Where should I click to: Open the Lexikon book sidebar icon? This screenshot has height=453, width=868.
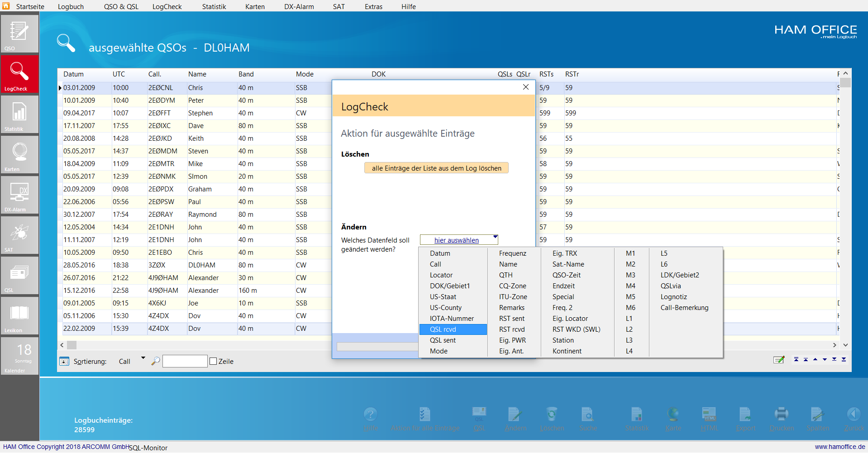[x=19, y=315]
